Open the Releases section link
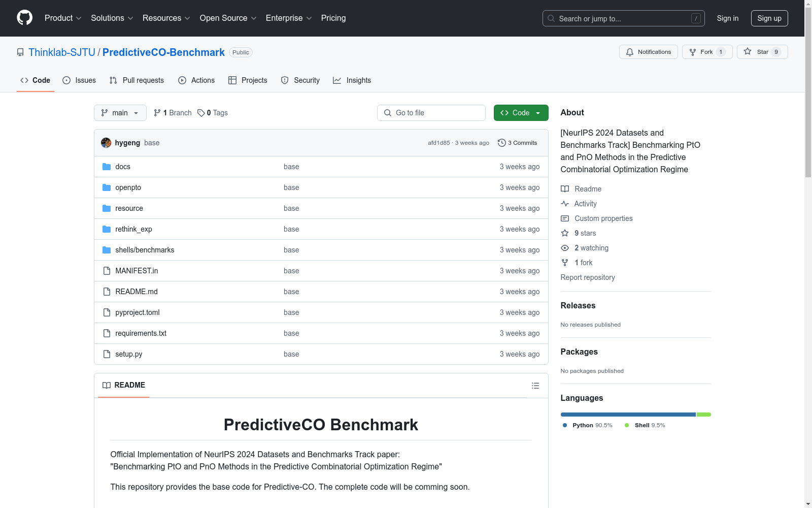The image size is (812, 508). point(578,305)
